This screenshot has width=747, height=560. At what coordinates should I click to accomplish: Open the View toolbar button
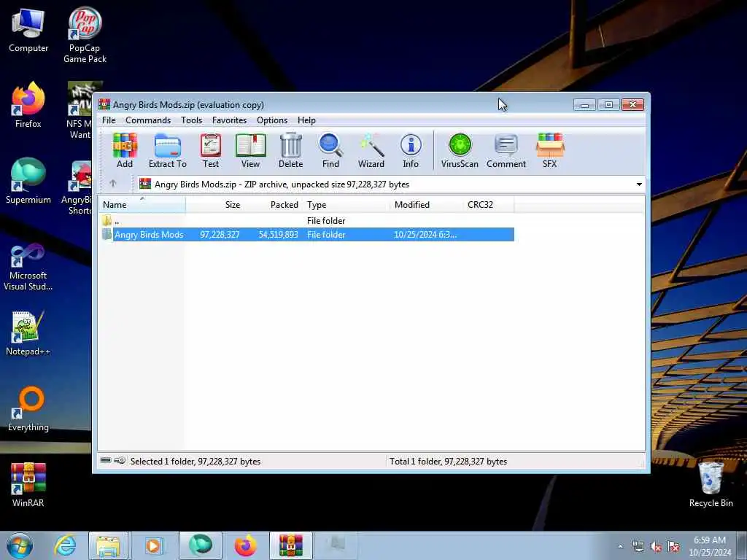click(x=251, y=150)
